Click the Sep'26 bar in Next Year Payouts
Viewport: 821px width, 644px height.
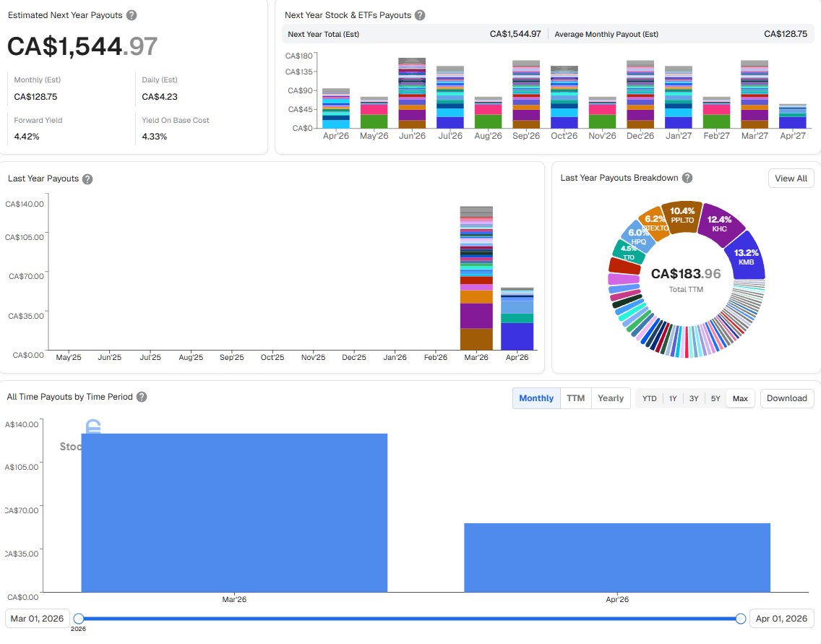pyautogui.click(x=526, y=94)
